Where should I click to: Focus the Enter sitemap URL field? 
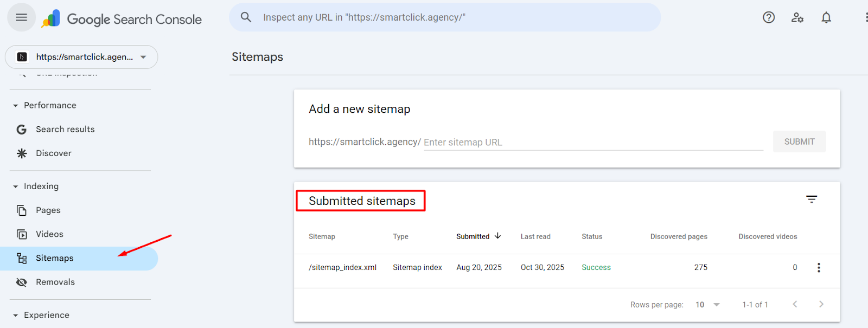pos(593,142)
